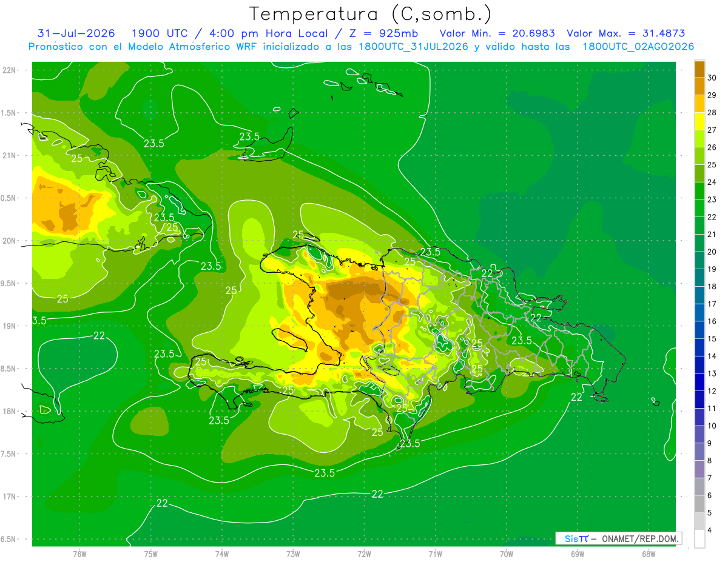Screen dimensions: 728x562
Task: Choose color scale swatch between 12 and 13
Action: [x=699, y=383]
